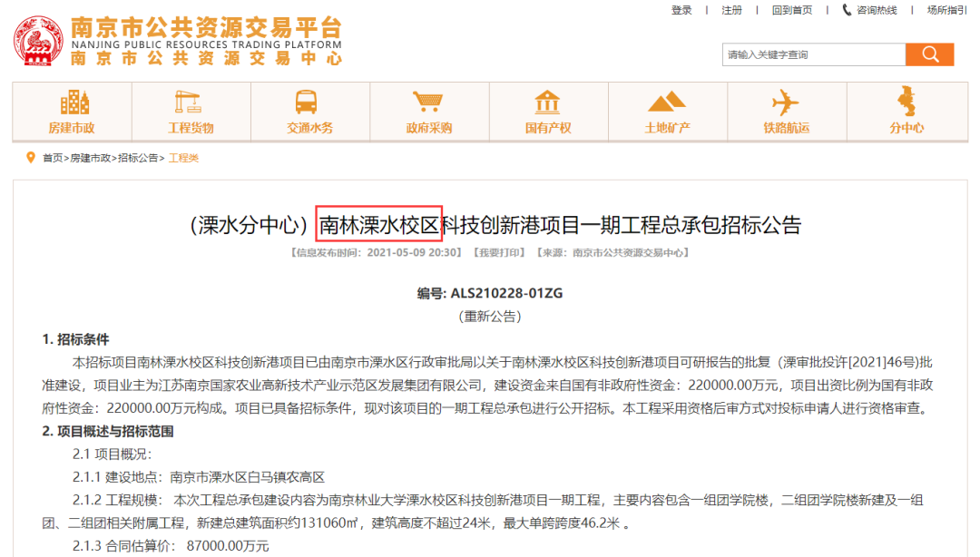Open the 工程货物 crane icon
The image size is (980, 557).
tap(188, 102)
